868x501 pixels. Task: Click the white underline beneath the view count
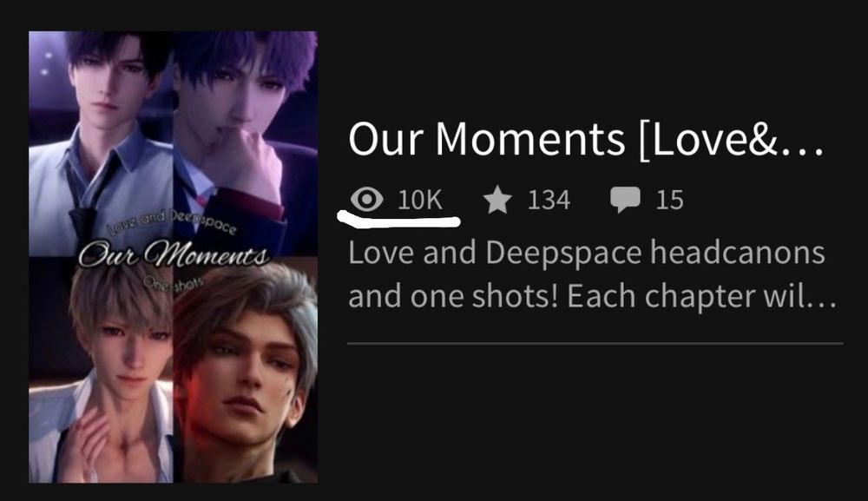398,221
